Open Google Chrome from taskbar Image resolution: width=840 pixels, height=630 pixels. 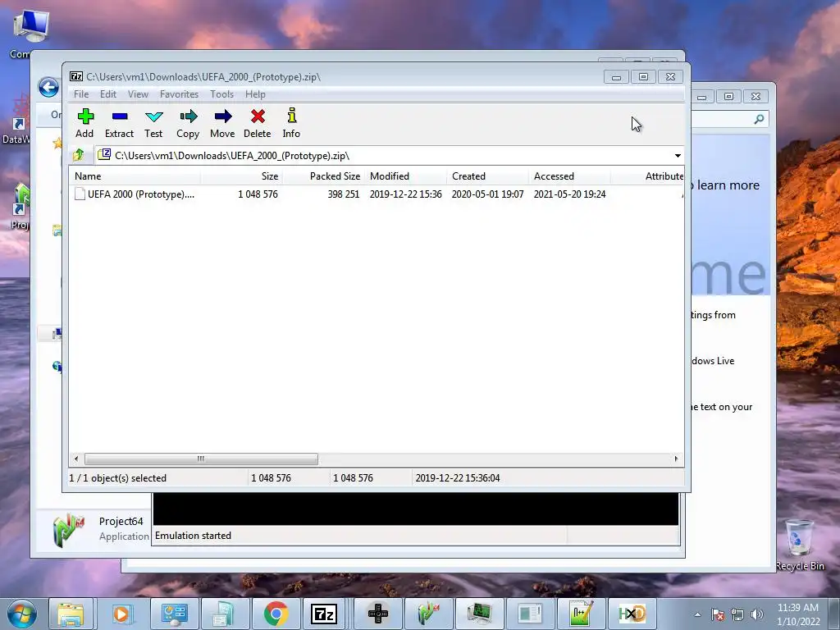coord(276,614)
